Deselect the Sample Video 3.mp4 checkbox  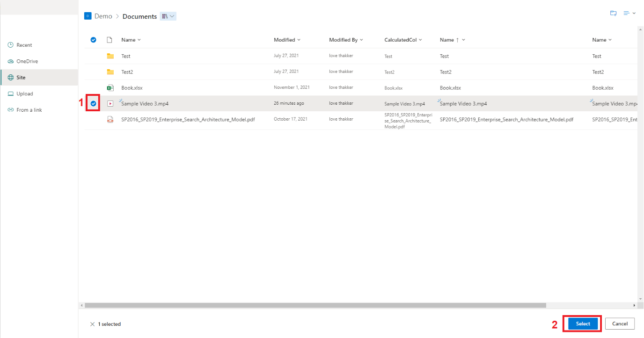click(93, 103)
